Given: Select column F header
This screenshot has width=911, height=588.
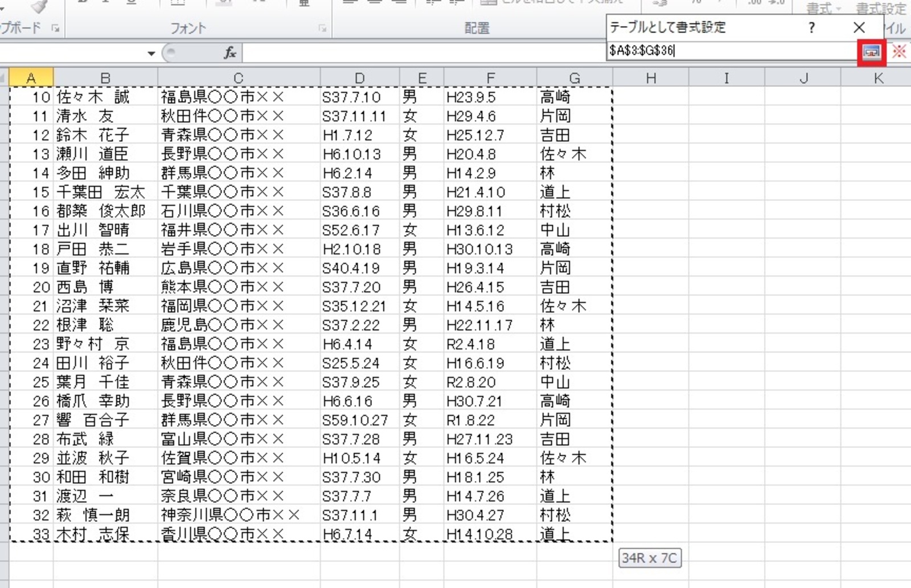Looking at the screenshot, I should click(x=490, y=77).
